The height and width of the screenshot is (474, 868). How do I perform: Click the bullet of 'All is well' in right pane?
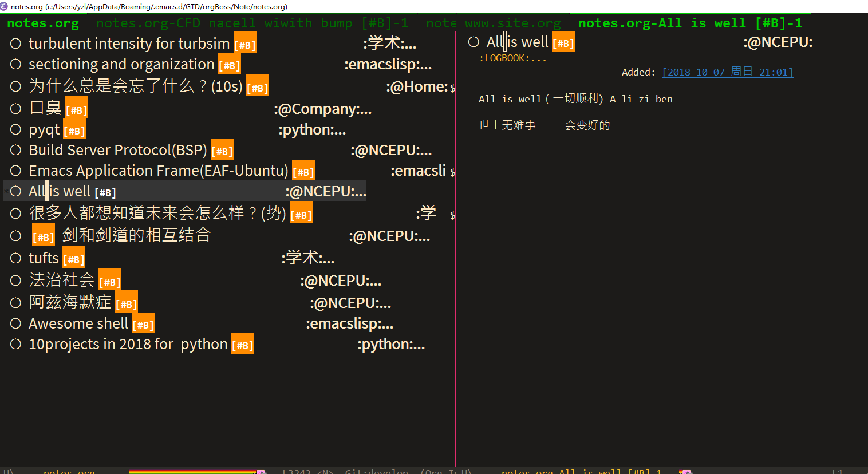(x=474, y=42)
